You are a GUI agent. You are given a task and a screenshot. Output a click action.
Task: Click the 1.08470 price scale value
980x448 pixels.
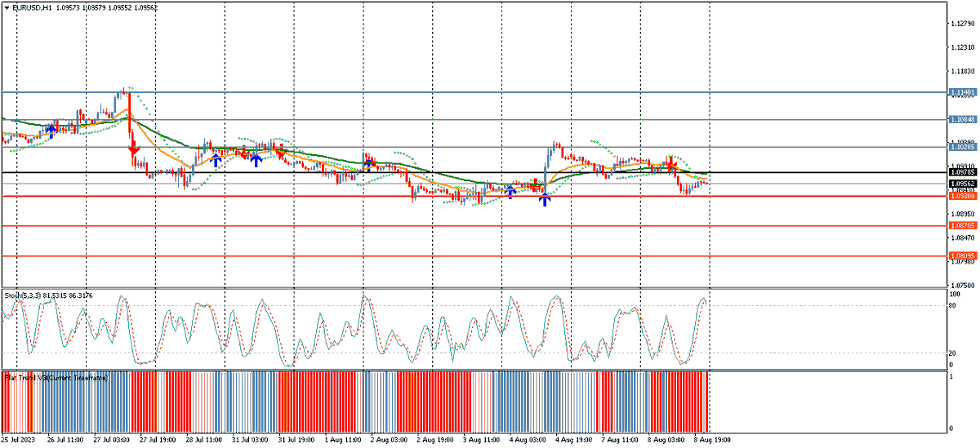coord(964,237)
